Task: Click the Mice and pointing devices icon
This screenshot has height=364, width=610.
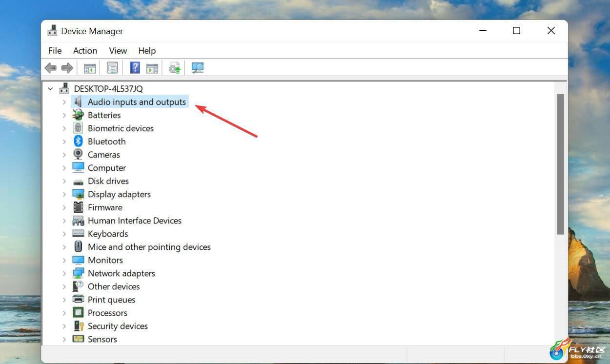Action: (78, 246)
